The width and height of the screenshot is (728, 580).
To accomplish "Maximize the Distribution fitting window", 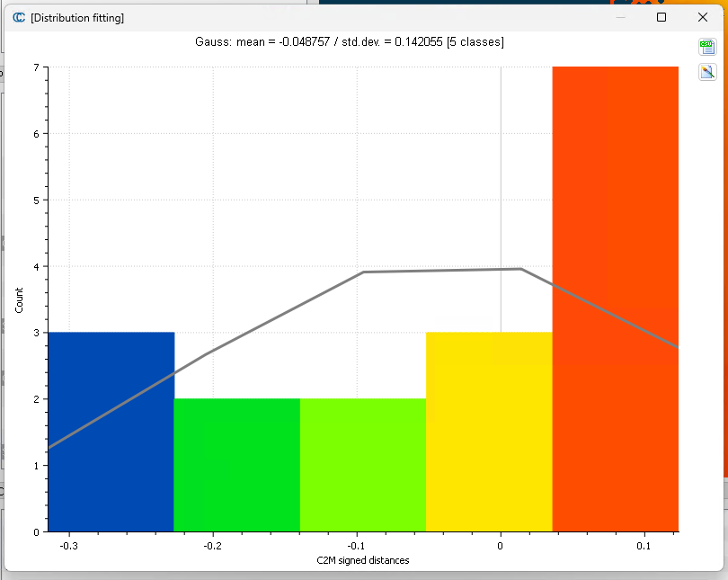I will [x=661, y=17].
